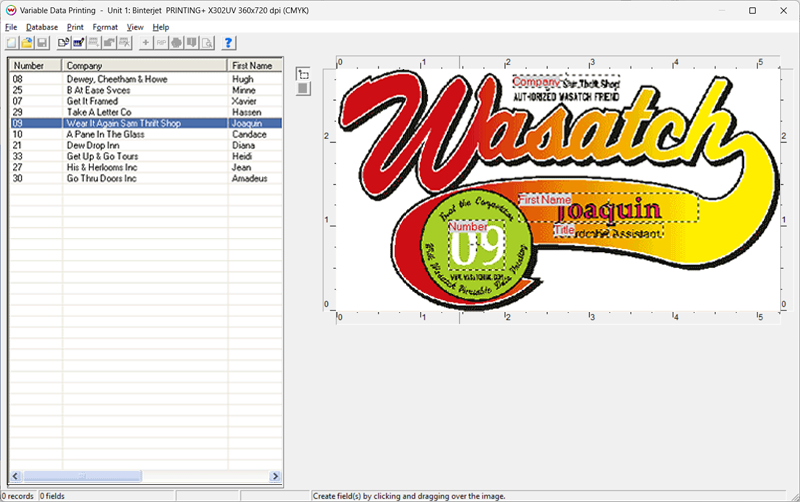Select the Take A Letter Co row
Viewport: 800px width, 502px height.
[x=146, y=112]
